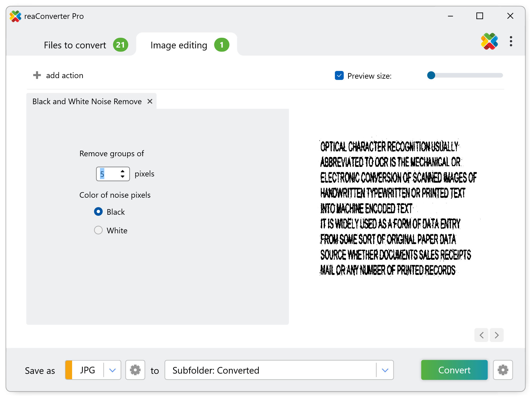
Task: Open the three-dot options menu
Action: (x=511, y=41)
